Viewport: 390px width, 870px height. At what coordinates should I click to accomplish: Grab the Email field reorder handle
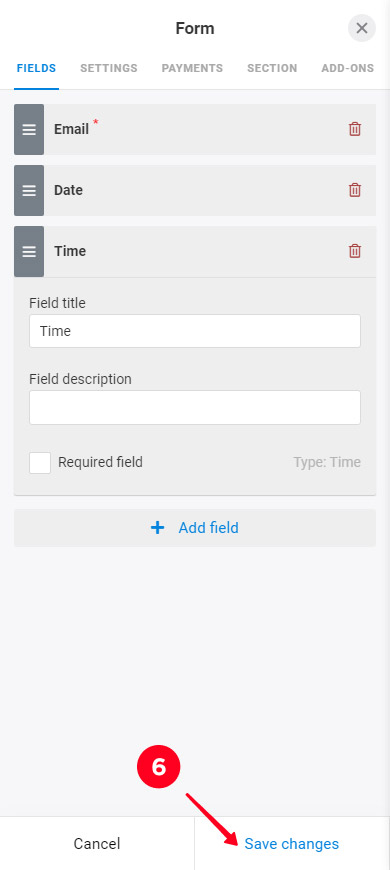tap(29, 129)
